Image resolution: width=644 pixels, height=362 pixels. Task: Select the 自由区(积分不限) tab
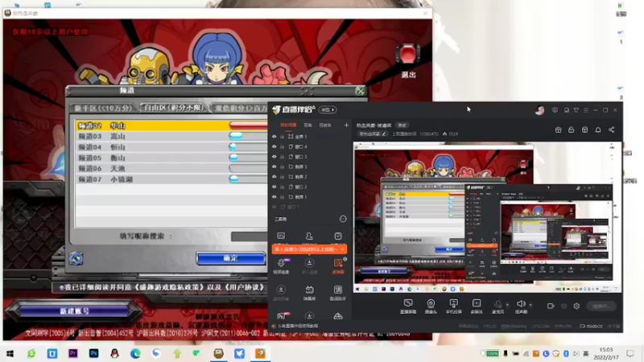pyautogui.click(x=174, y=108)
